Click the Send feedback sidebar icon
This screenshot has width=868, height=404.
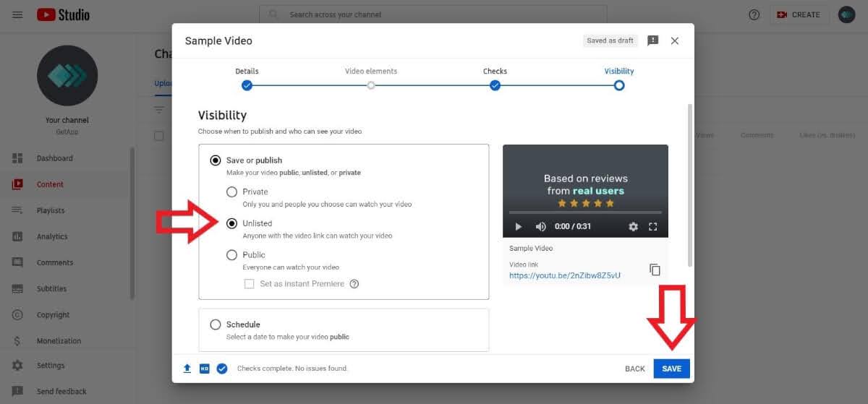coord(17,391)
